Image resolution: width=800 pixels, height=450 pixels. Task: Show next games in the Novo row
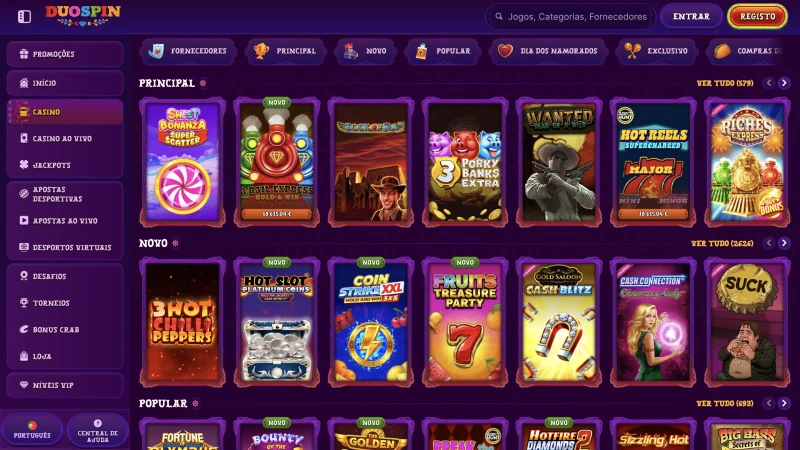click(x=784, y=243)
